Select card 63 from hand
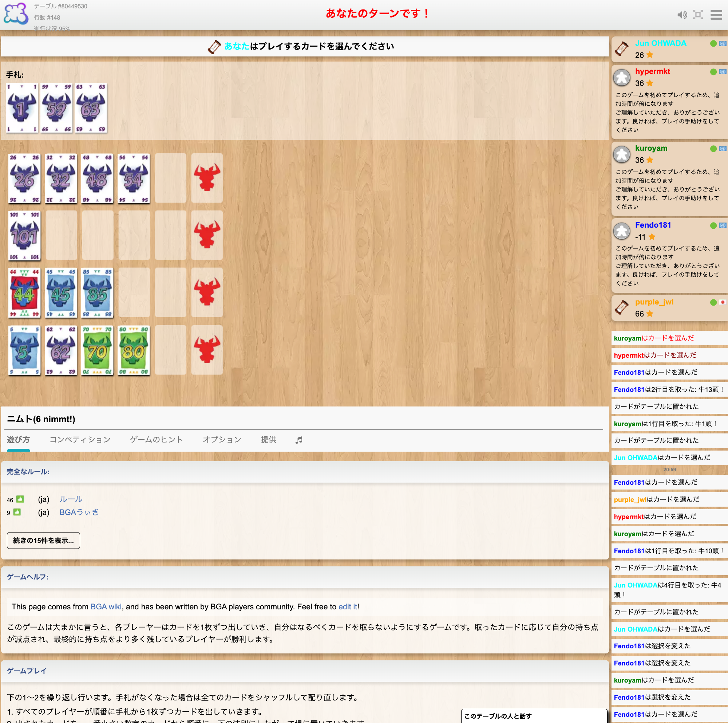 pos(91,108)
